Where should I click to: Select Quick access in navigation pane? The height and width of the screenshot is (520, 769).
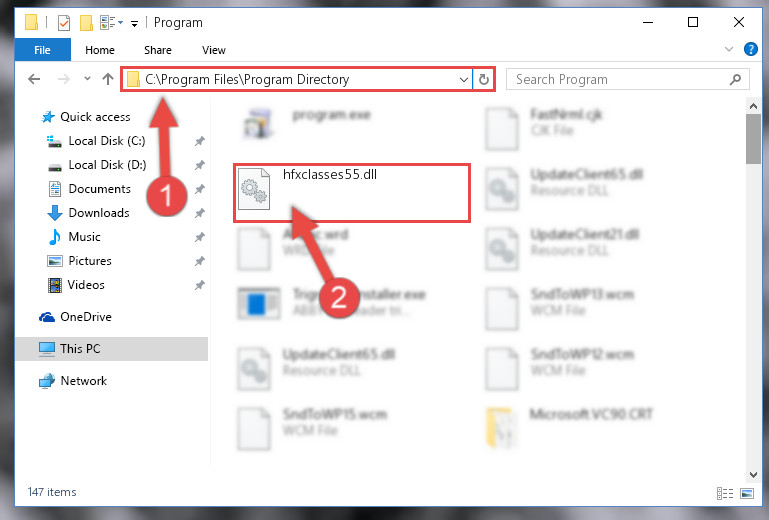click(95, 117)
